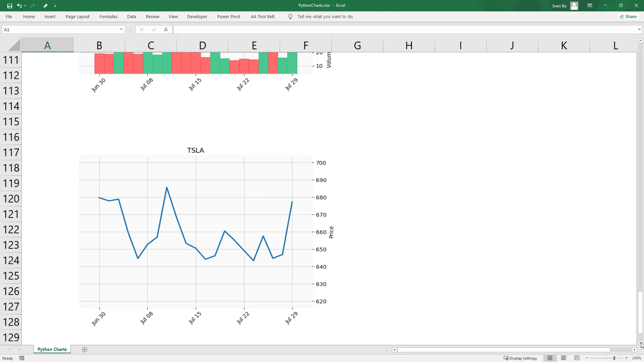Open Display Settings from status bar
This screenshot has height=362, width=644.
pyautogui.click(x=521, y=358)
